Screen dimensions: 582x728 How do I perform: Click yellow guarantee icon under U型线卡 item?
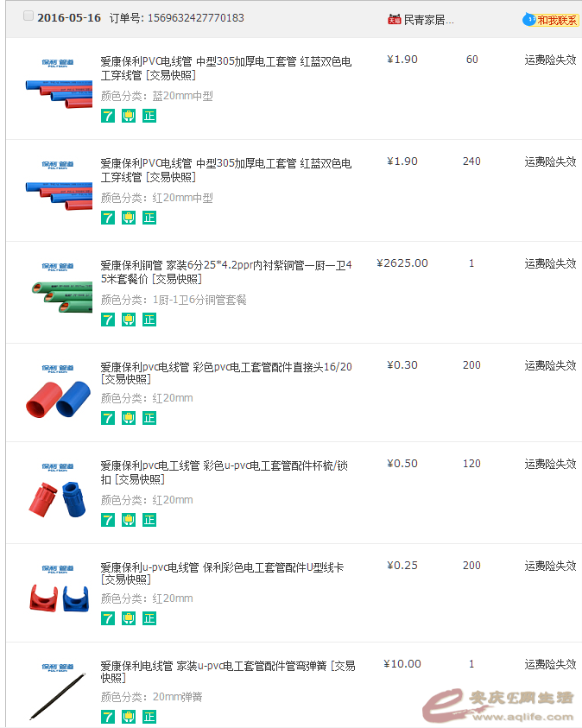129,618
